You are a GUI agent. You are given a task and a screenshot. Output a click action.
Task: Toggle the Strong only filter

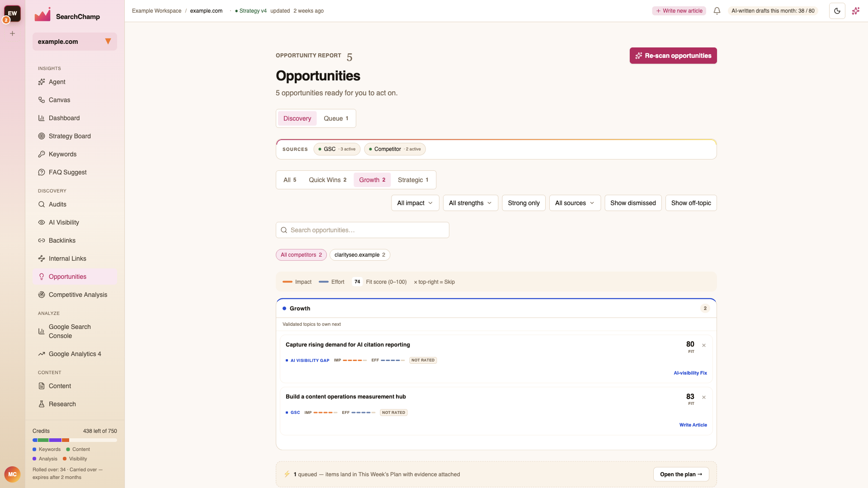[524, 203]
